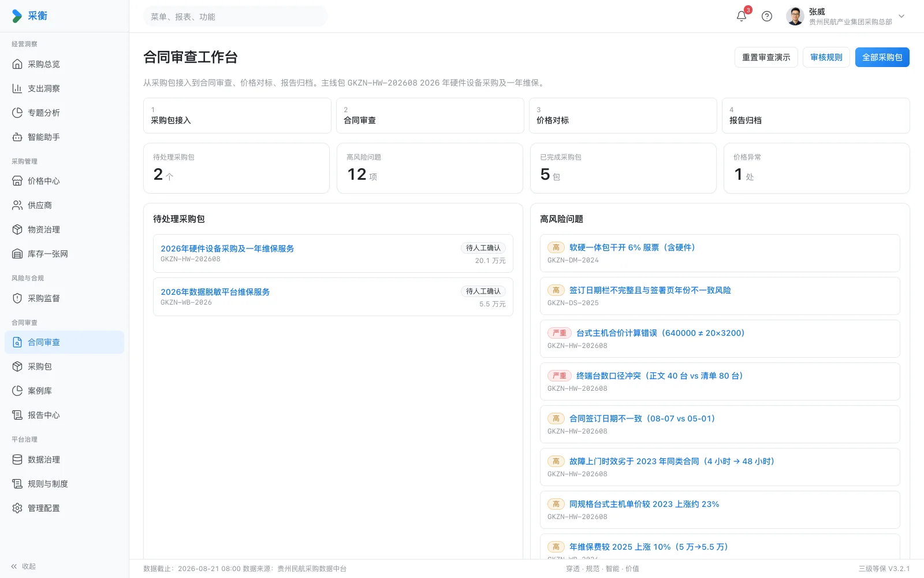924x578 pixels.
Task: Open 物资治理 cube icon
Action: click(x=17, y=229)
